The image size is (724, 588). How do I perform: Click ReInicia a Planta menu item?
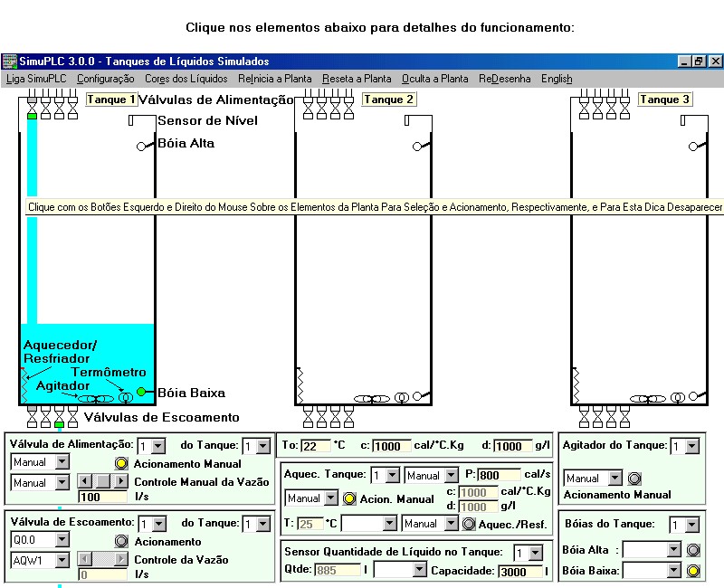point(275,79)
